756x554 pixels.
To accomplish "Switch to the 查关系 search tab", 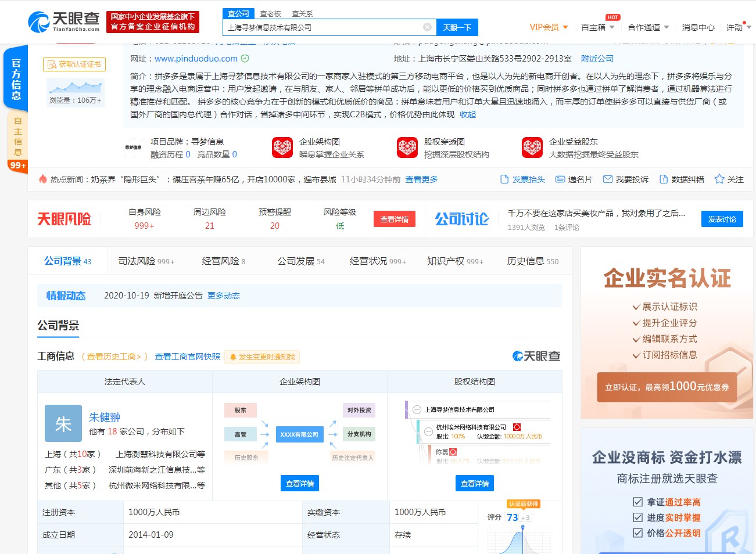I will (302, 14).
